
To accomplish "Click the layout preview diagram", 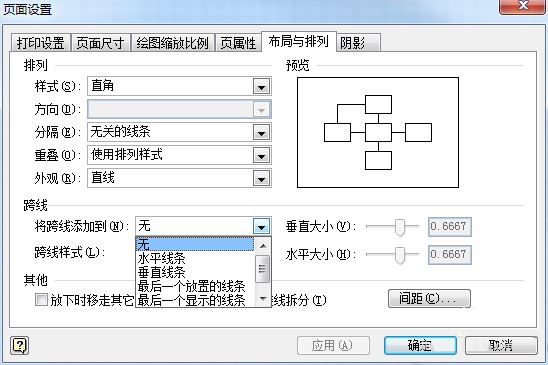I will coord(378,133).
